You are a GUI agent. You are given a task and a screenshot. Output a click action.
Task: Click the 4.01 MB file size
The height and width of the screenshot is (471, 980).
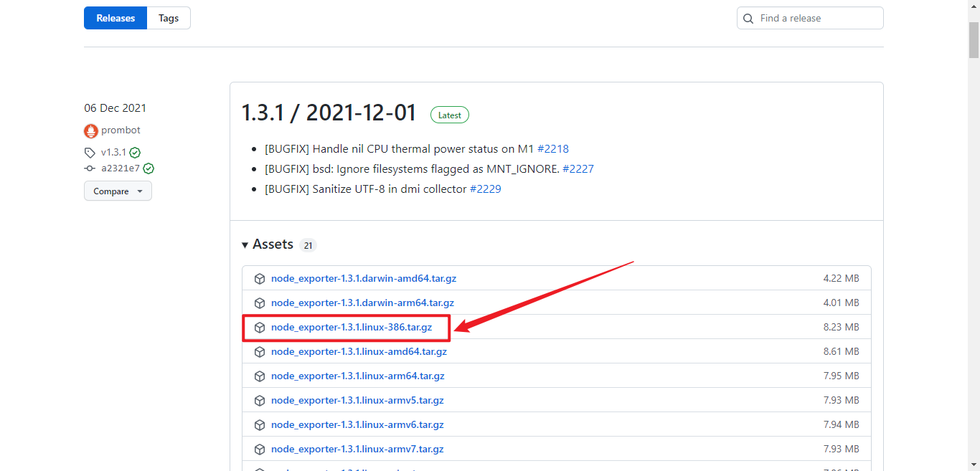pos(841,303)
